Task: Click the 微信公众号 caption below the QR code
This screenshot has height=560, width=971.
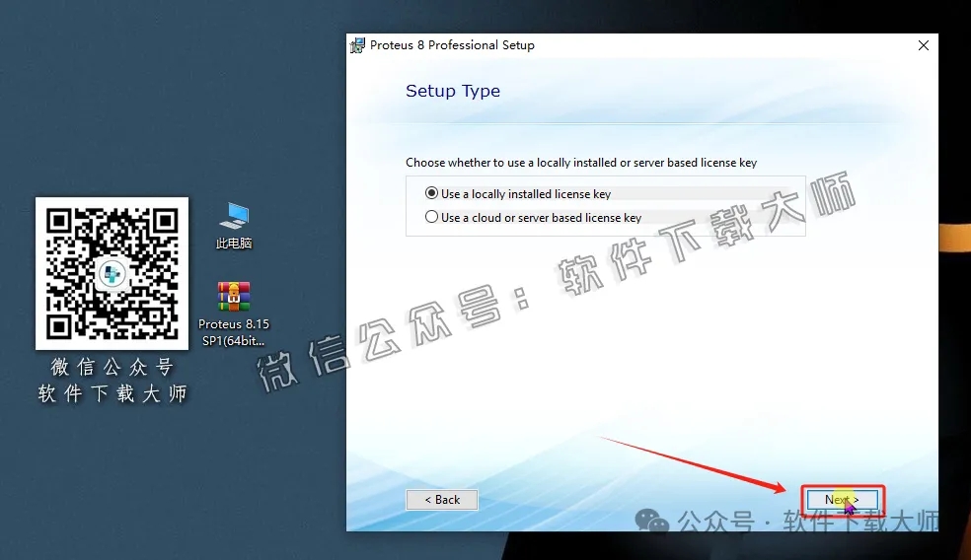Action: 112,368
